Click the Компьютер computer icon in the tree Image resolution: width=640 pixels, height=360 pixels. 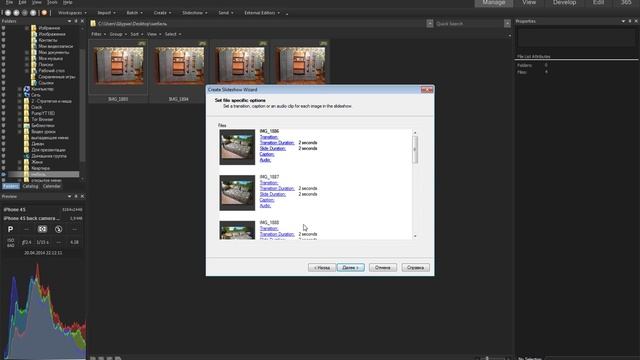[27, 89]
